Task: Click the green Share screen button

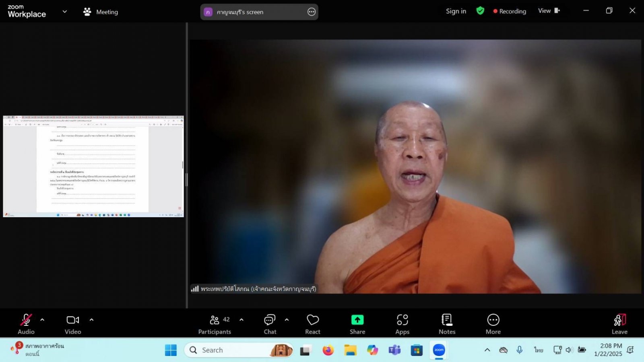Action: 357,324
